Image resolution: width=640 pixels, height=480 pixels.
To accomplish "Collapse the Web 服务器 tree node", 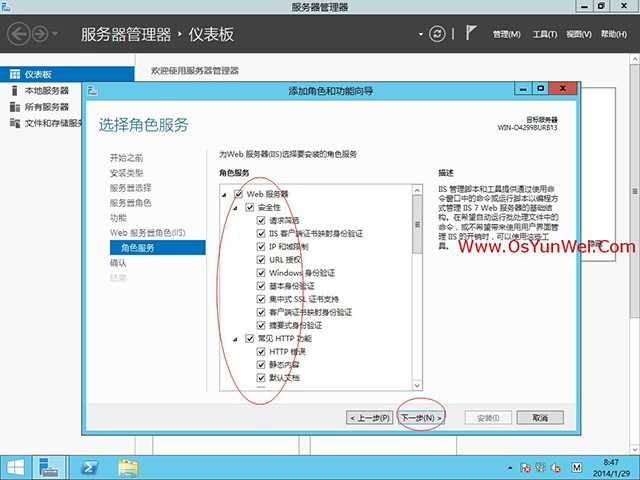I will click(224, 195).
